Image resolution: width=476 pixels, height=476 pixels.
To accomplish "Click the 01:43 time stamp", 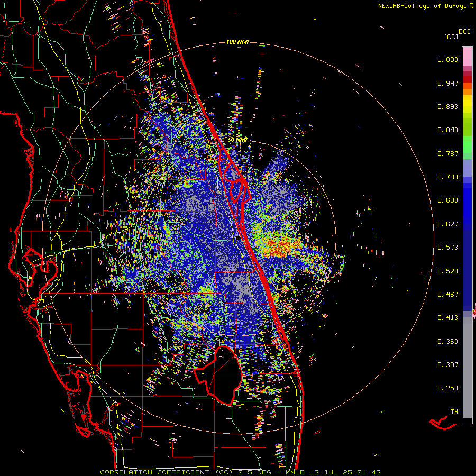I will [x=369, y=472].
